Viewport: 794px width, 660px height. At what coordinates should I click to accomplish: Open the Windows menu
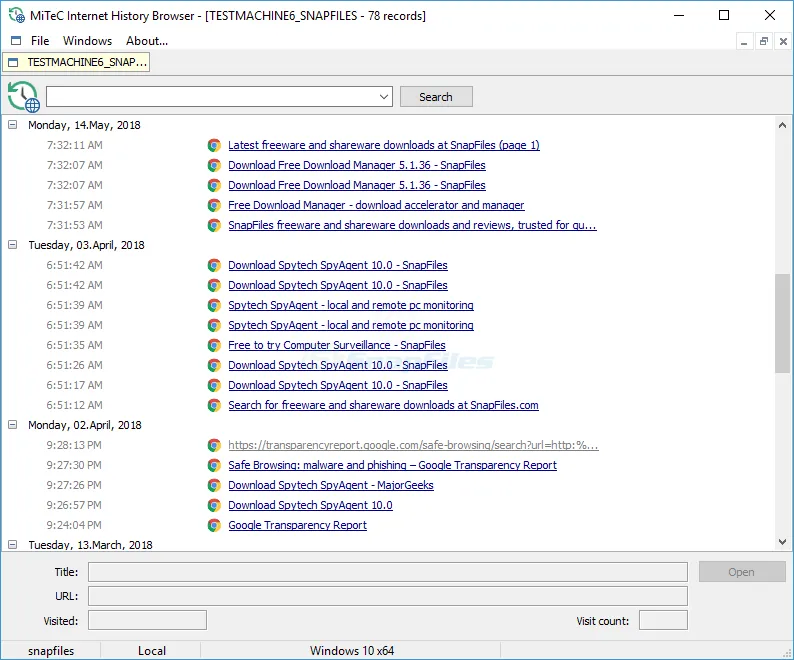tap(87, 41)
